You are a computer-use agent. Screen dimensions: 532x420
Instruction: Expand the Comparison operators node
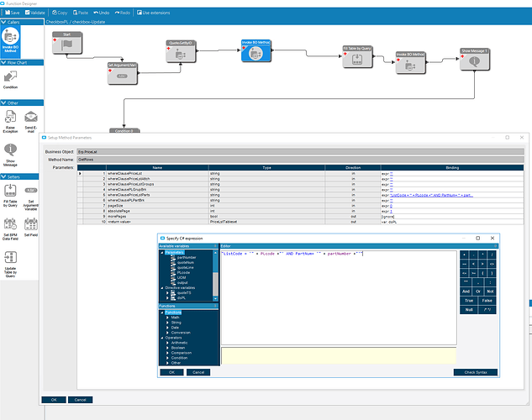pyautogui.click(x=167, y=353)
